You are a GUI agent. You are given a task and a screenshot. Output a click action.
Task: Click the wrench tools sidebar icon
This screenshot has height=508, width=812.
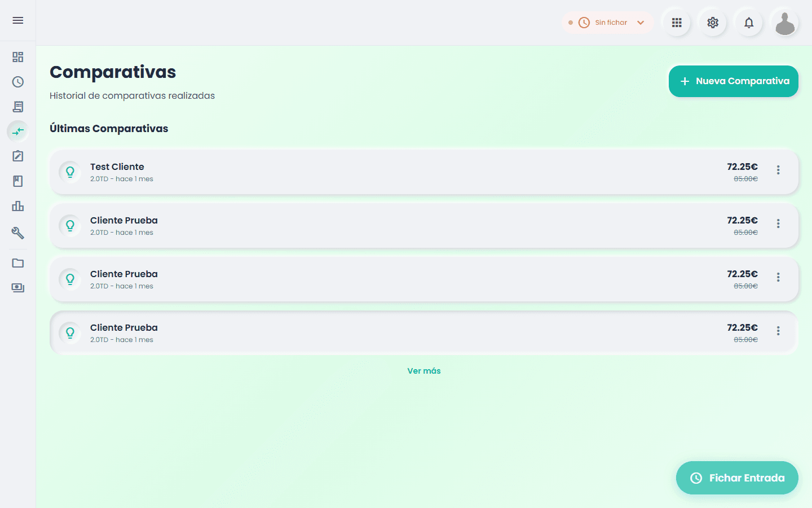pos(18,233)
